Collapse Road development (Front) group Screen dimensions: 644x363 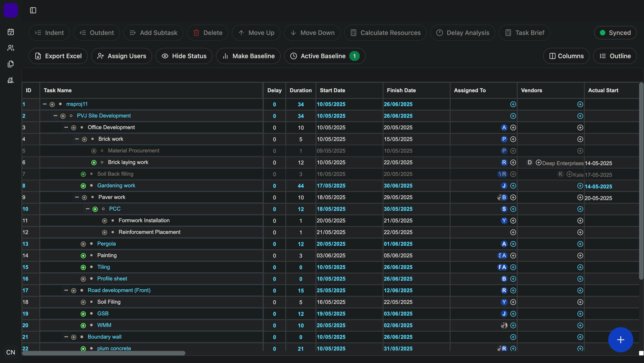(x=66, y=290)
